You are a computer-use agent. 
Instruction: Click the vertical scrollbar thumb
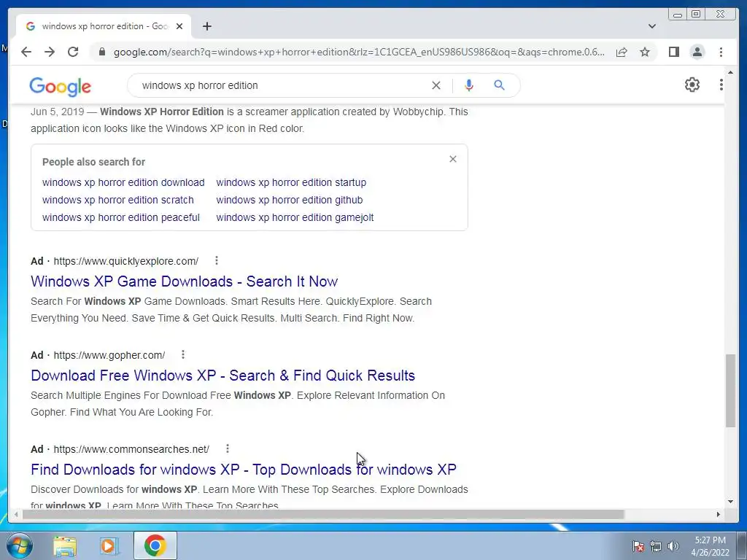pyautogui.click(x=730, y=391)
